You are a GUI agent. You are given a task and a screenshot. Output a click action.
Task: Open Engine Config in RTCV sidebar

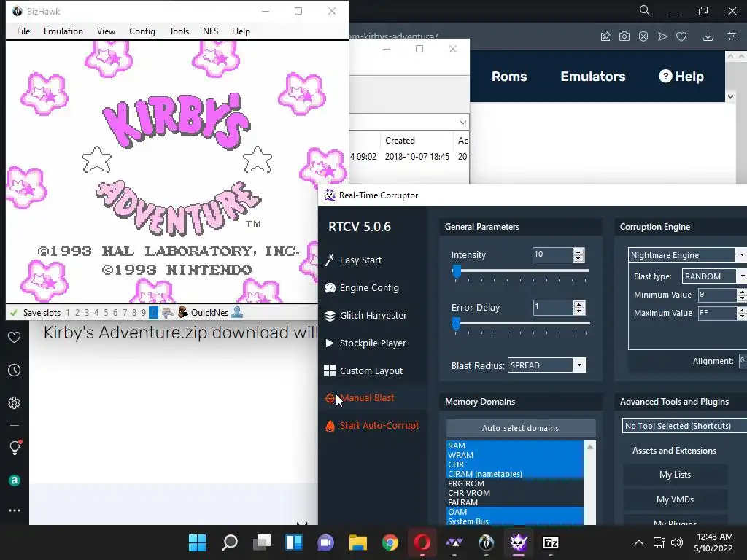tap(362, 287)
